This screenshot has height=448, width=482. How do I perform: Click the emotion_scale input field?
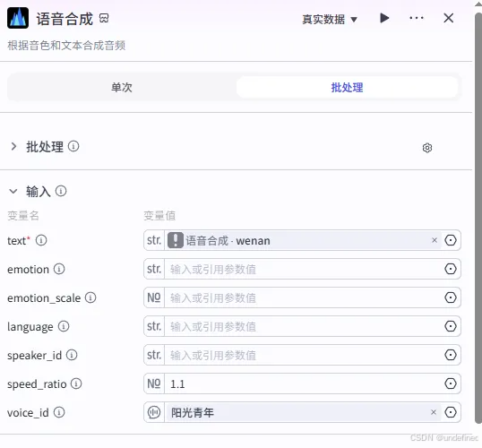[303, 297]
